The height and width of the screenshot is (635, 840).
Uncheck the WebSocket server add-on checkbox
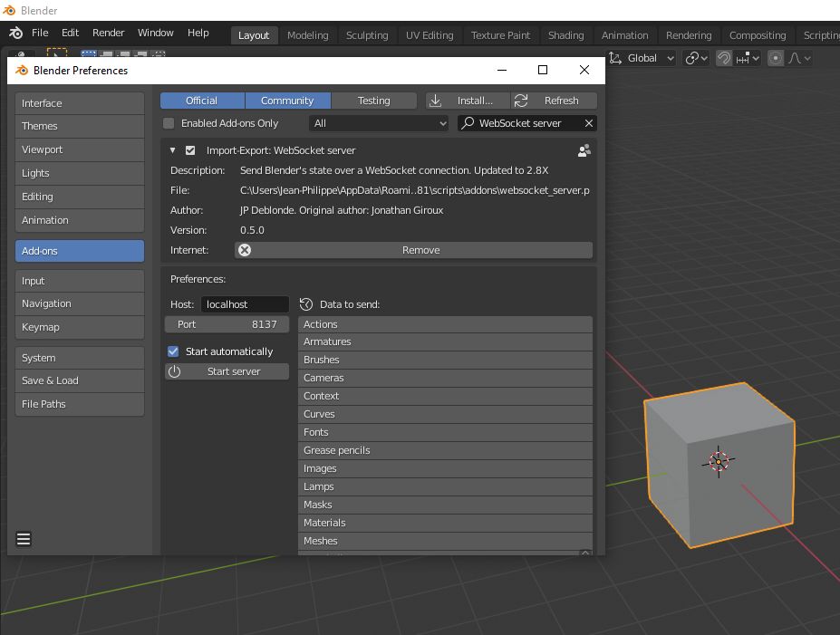coord(190,150)
